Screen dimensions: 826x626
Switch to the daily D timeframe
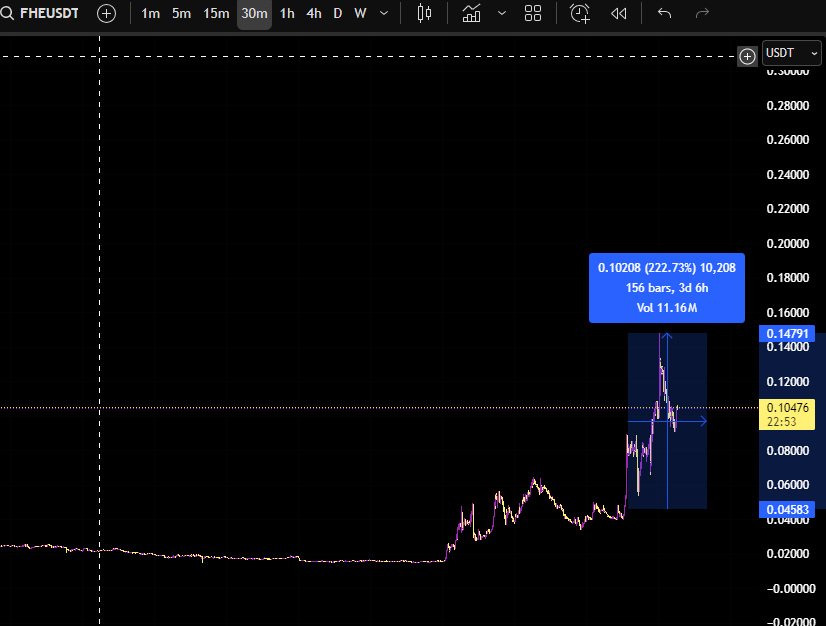point(338,14)
